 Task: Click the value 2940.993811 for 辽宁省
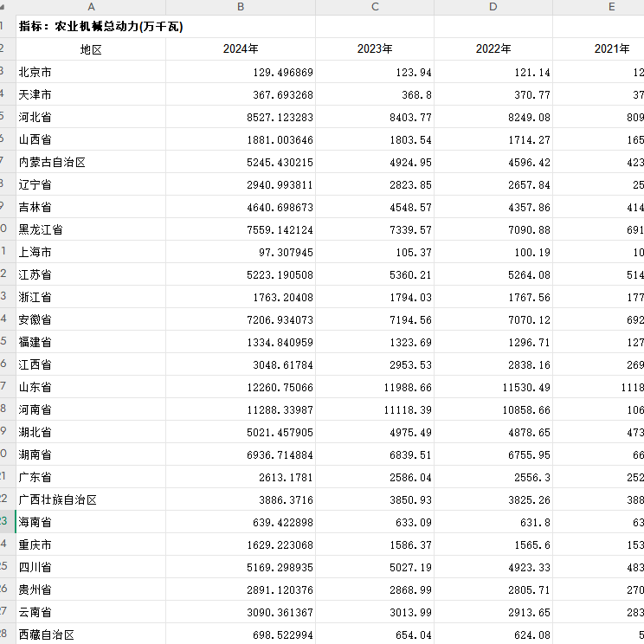pyautogui.click(x=241, y=184)
